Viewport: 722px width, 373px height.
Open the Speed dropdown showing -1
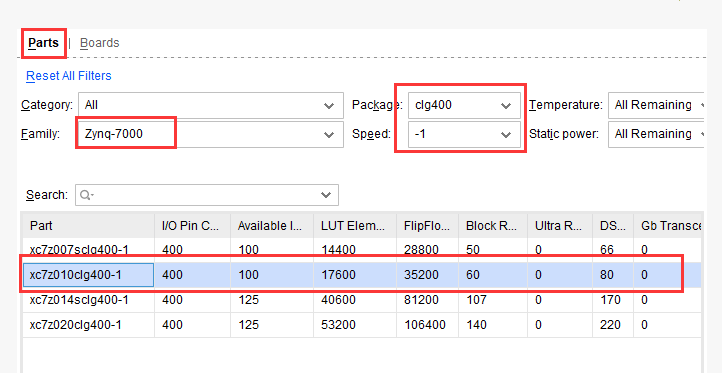tap(464, 134)
